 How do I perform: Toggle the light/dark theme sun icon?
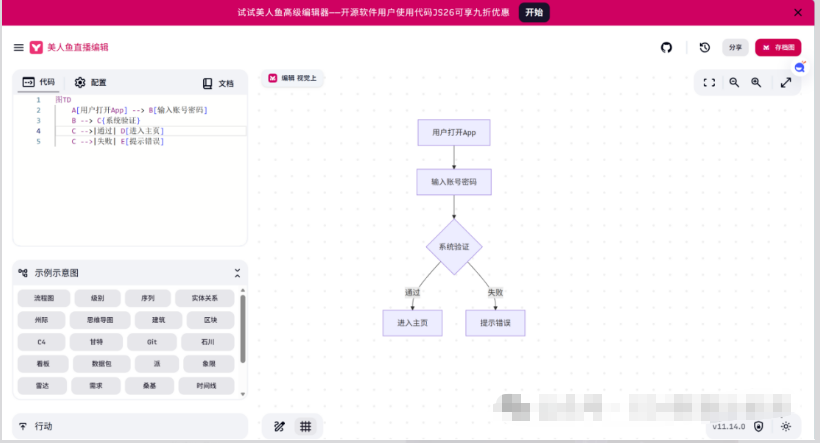click(786, 427)
